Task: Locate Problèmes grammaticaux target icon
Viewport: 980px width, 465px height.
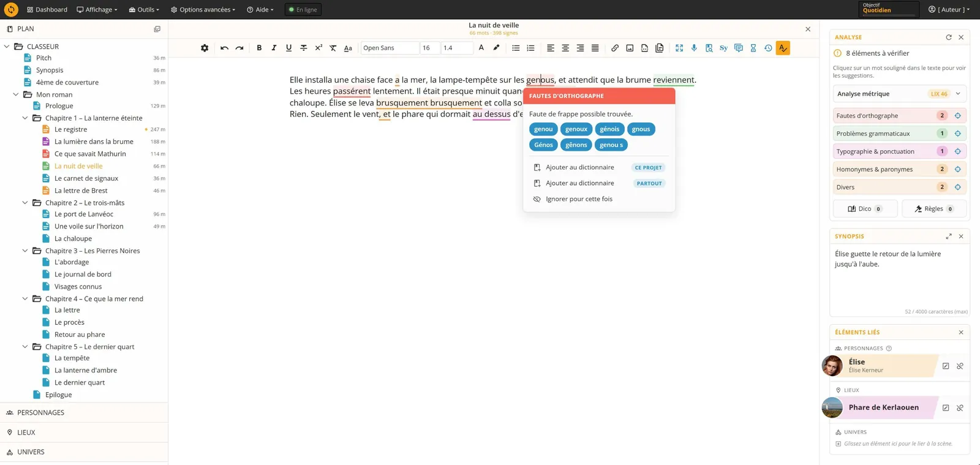Action: pyautogui.click(x=958, y=134)
